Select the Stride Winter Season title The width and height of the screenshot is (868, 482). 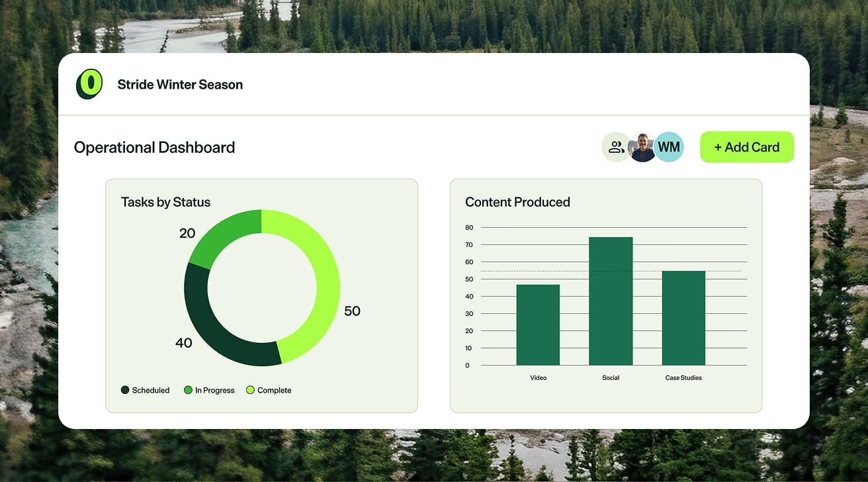[x=180, y=85]
